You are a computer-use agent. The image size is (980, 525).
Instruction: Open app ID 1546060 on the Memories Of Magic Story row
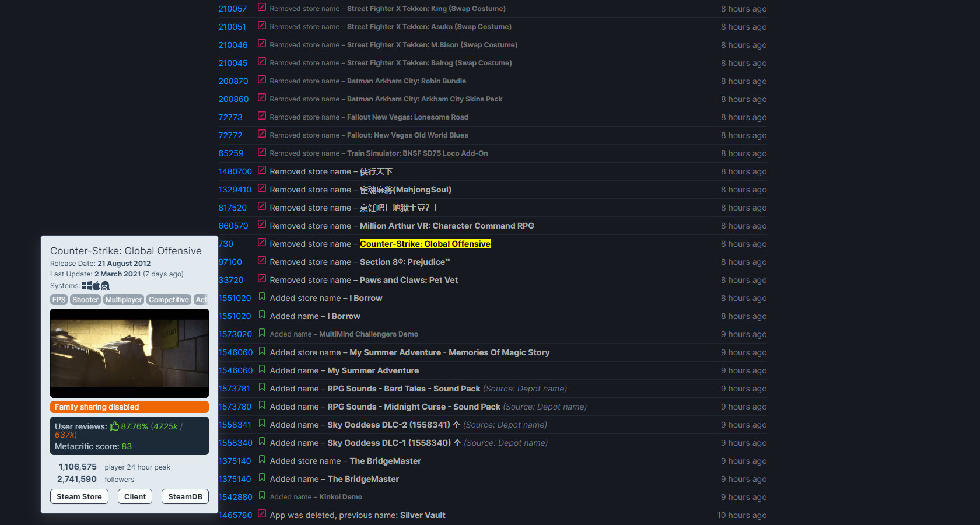click(236, 352)
